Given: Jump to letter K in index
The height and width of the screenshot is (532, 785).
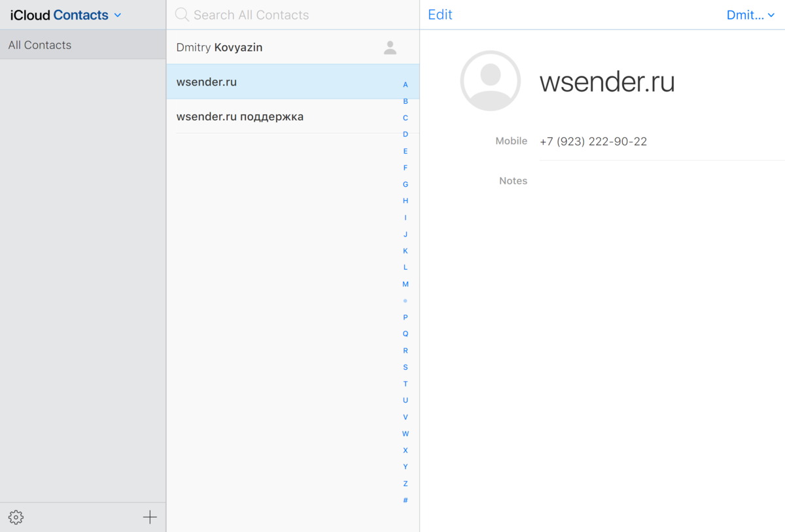Looking at the screenshot, I should tap(406, 251).
